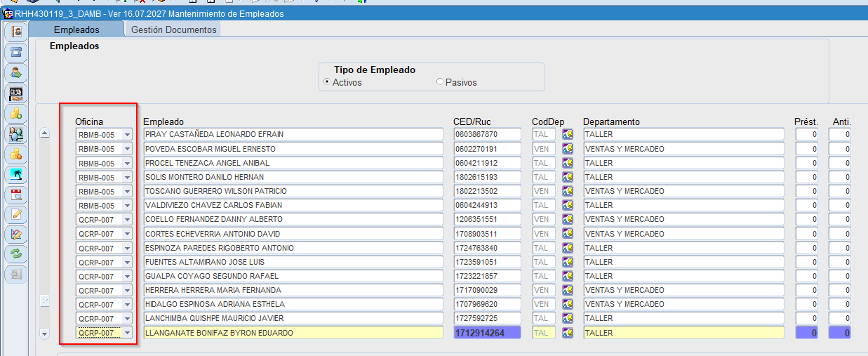Viewport: 868px width, 356px height.
Task: Click CodDep field VEN for HERRERA HERRERA
Action: (x=544, y=290)
